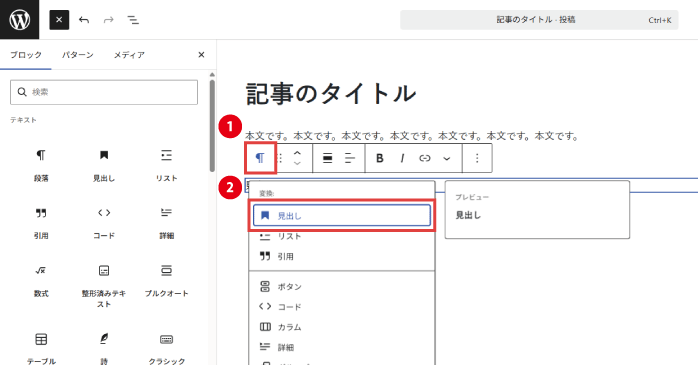Insert a リスト list block from the inserter
The image size is (698, 365).
pos(166,165)
